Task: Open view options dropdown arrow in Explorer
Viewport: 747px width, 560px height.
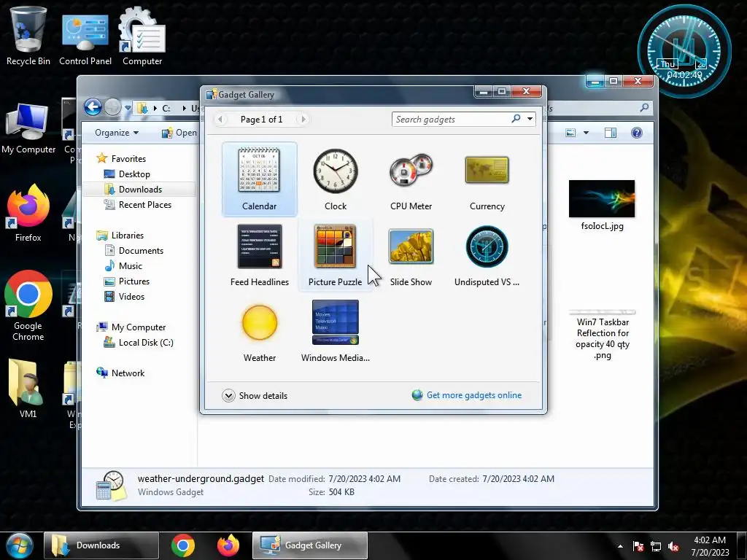Action: point(586,133)
